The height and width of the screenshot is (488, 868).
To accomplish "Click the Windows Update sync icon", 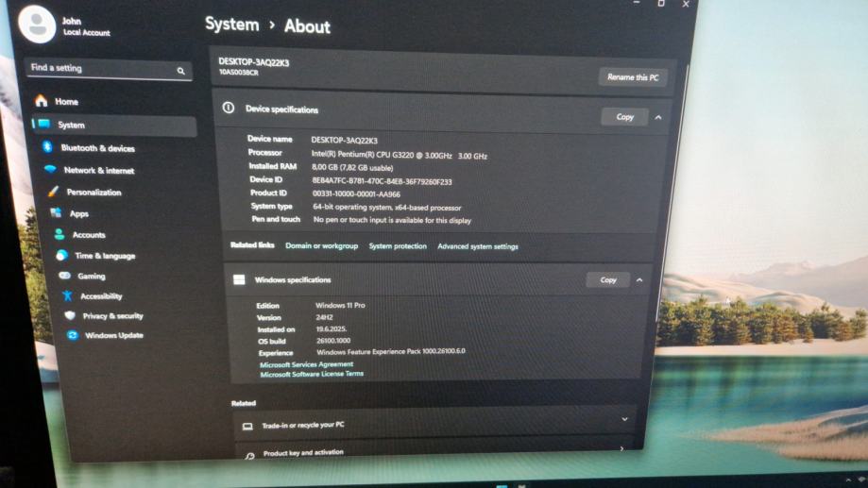I will coord(72,335).
